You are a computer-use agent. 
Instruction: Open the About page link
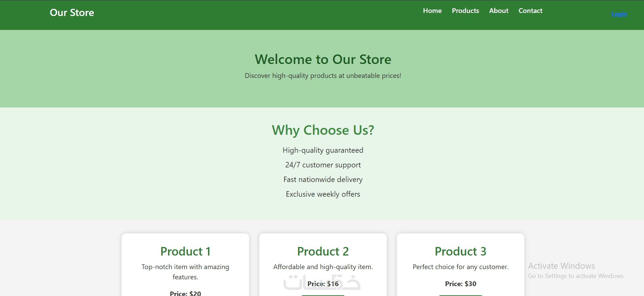coord(499,11)
